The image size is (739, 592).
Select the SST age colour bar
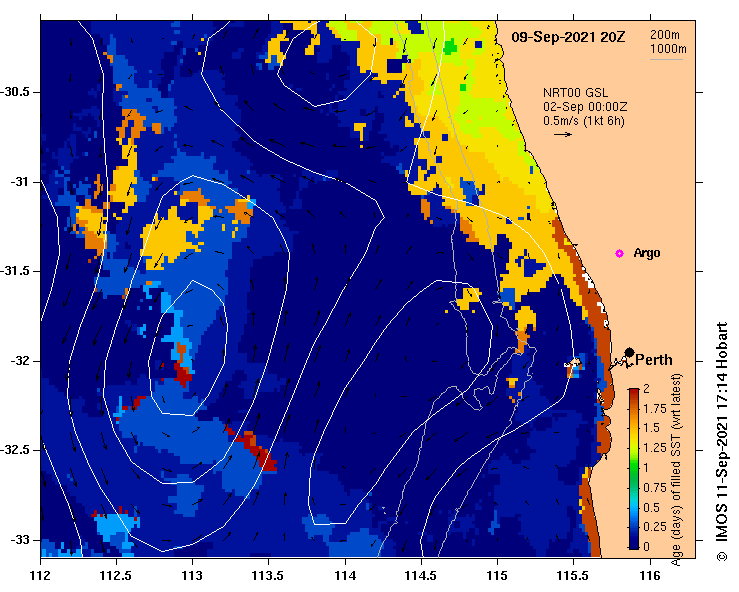pos(634,469)
